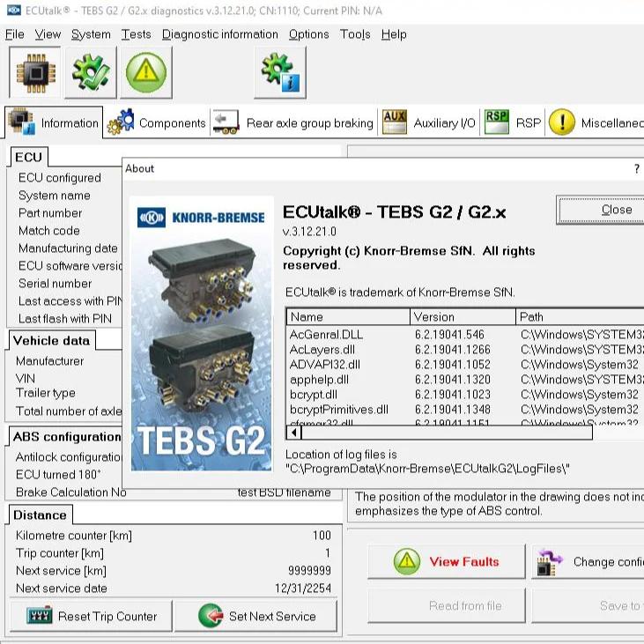This screenshot has width=644, height=644.
Task: Close the About dialog
Action: coord(601,210)
